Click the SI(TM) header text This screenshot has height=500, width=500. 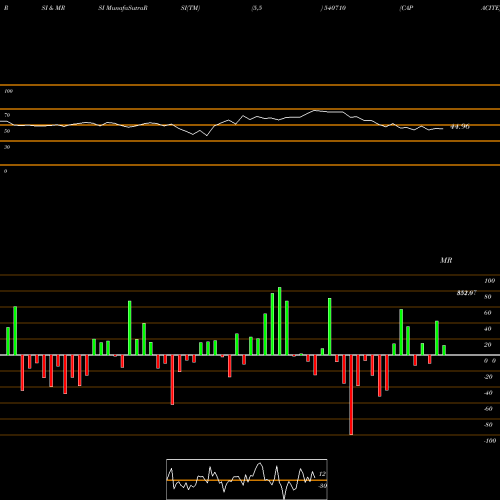(x=190, y=8)
